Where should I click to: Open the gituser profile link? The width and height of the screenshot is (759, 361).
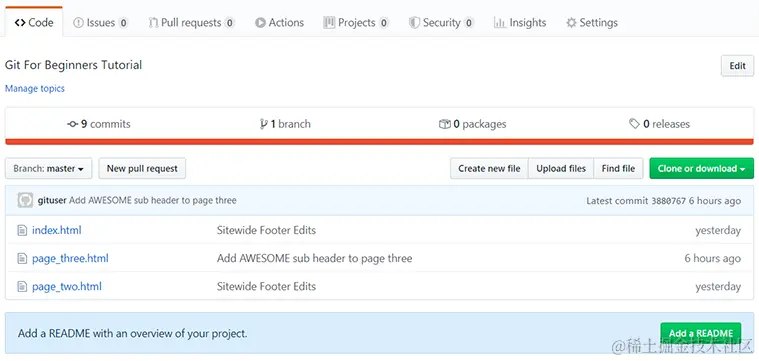click(52, 200)
